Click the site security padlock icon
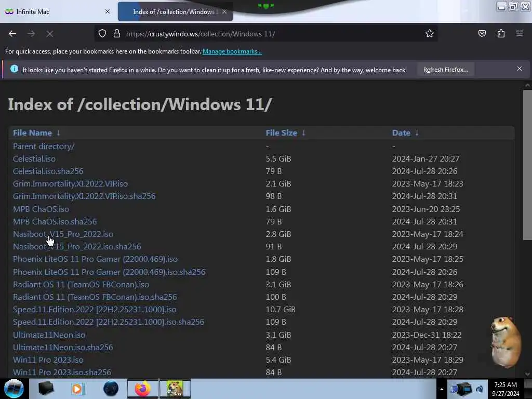Viewport: 532px width, 399px height. [117, 34]
